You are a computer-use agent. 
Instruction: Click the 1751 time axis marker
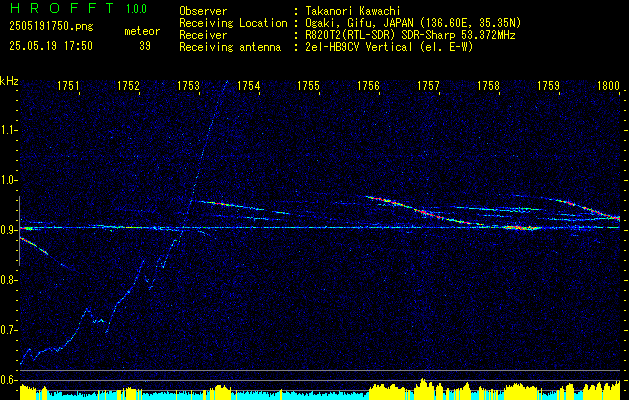click(x=69, y=86)
